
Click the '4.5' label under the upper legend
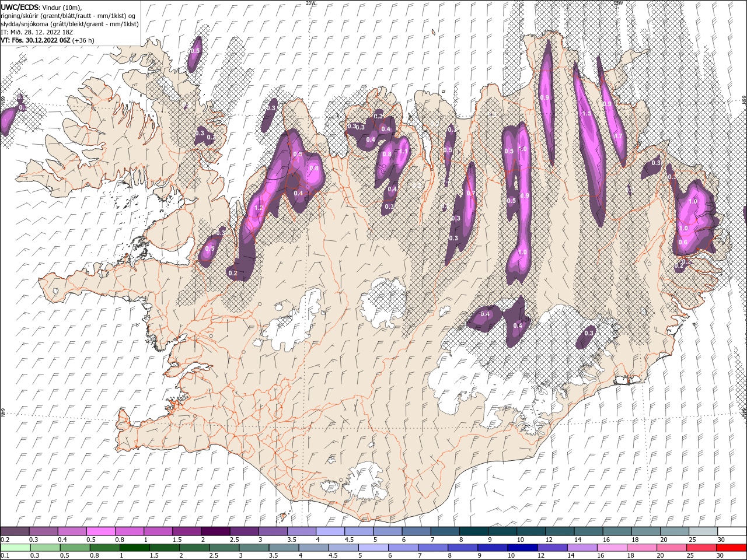coord(349,540)
